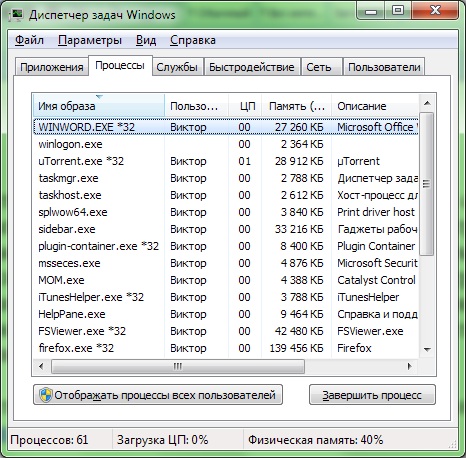Select the sidebar.exe process
The image size is (466, 458).
tap(226, 229)
